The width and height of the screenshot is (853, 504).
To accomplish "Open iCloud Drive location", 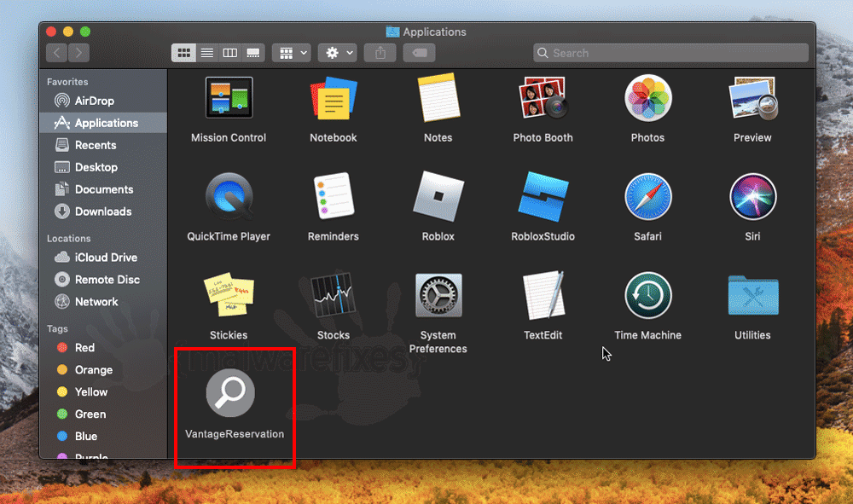I will (x=103, y=258).
